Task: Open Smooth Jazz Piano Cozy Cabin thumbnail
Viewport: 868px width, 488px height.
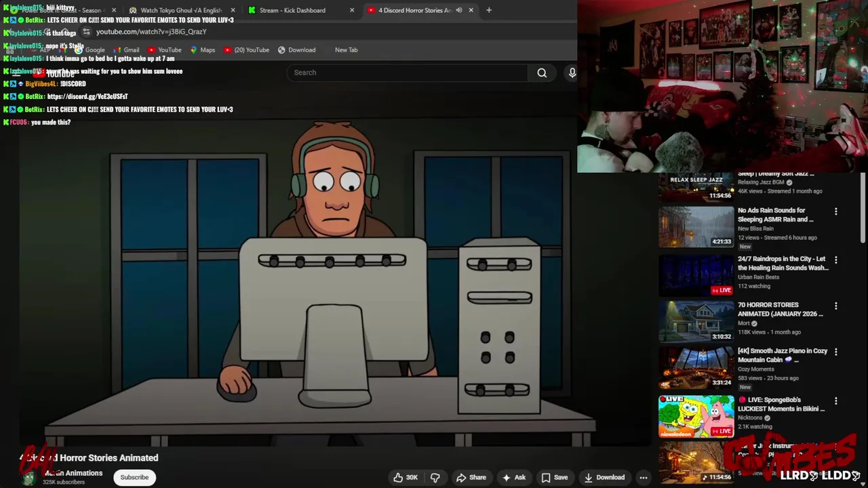Action: [696, 368]
